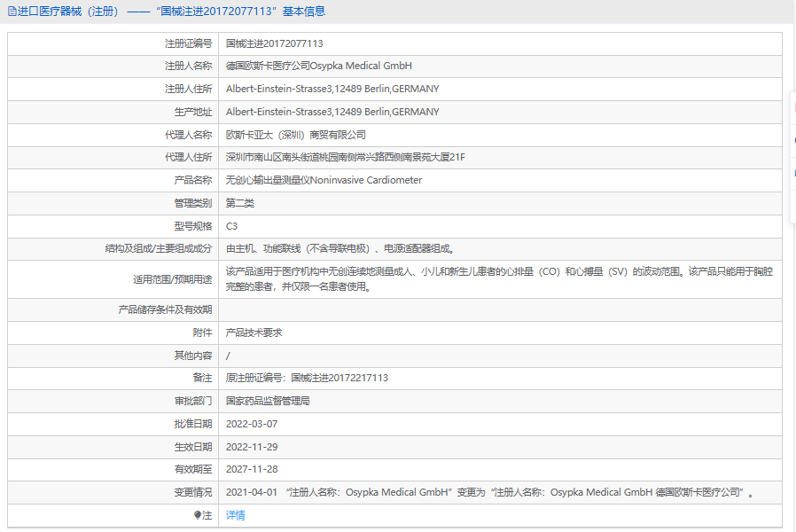796x532 pixels.
Task: Select the 代理人名称 label
Action: (x=188, y=135)
